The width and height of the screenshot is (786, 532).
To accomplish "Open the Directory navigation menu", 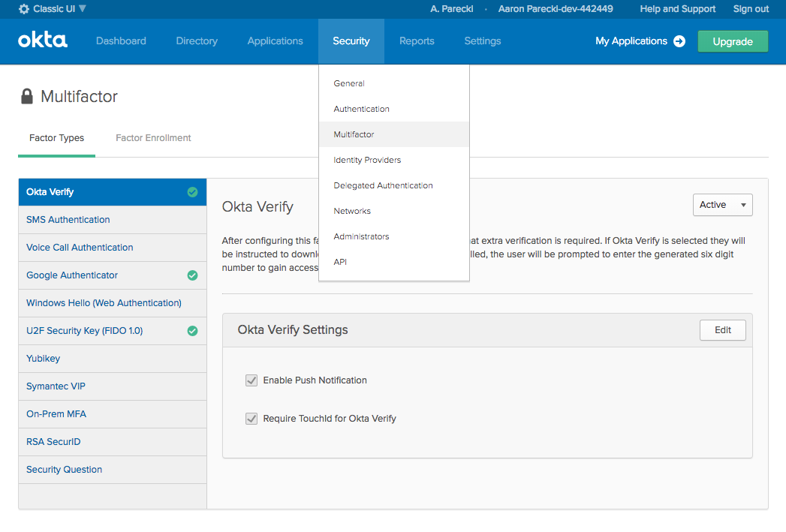I will [x=197, y=41].
